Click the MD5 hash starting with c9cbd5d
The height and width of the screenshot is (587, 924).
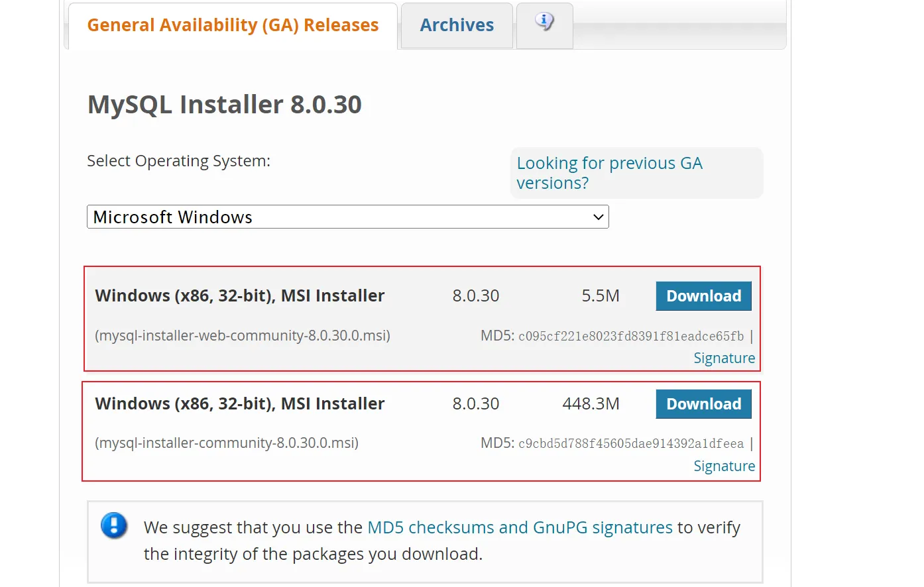[631, 443]
